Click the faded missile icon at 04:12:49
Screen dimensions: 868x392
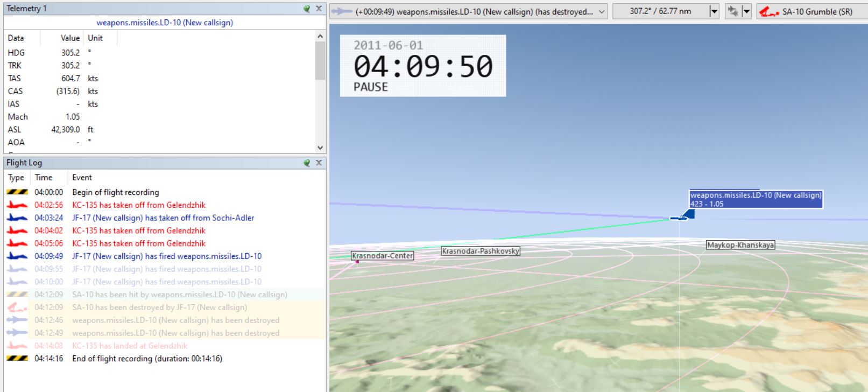tap(17, 333)
